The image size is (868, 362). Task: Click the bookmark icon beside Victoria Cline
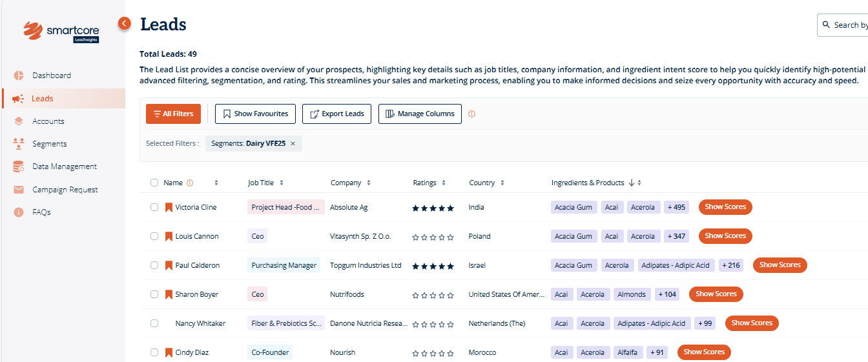click(x=169, y=207)
